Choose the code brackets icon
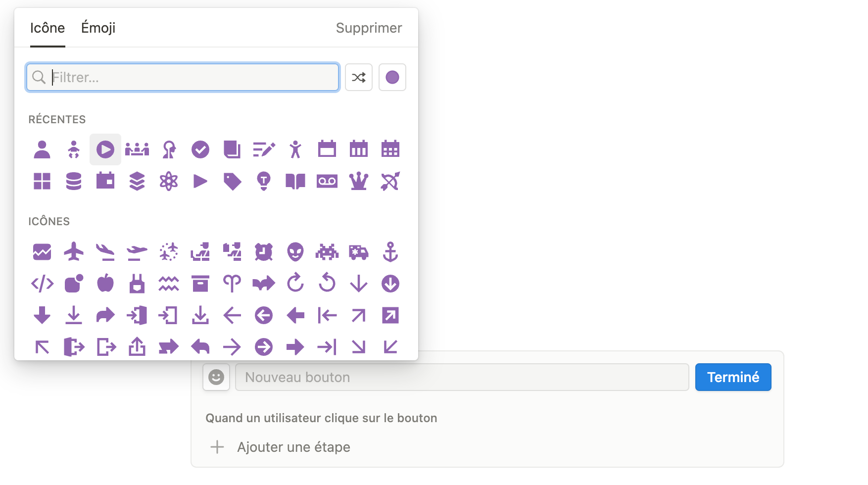Screen dimensions: 868x485 (42, 284)
